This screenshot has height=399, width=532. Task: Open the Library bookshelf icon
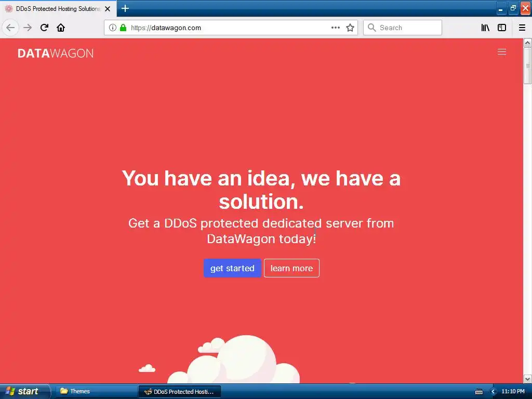pyautogui.click(x=485, y=28)
